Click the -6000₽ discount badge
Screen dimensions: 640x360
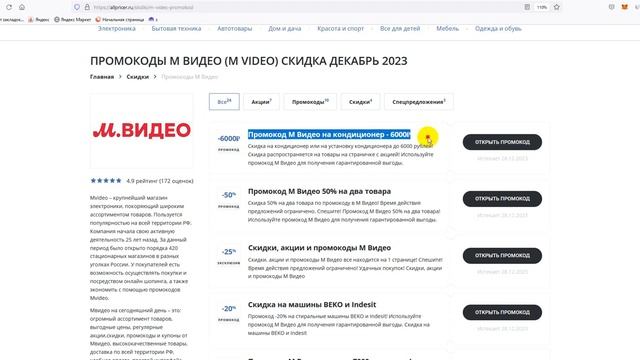click(229, 139)
